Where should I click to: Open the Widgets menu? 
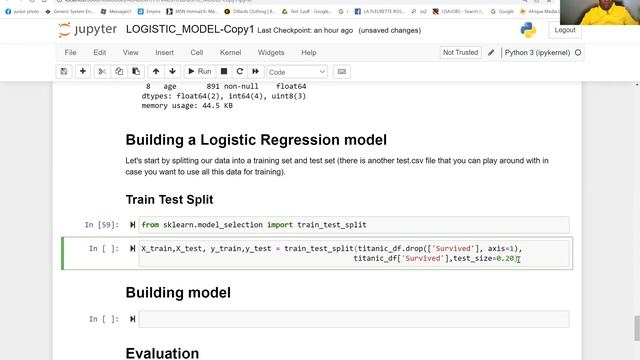coord(271,53)
